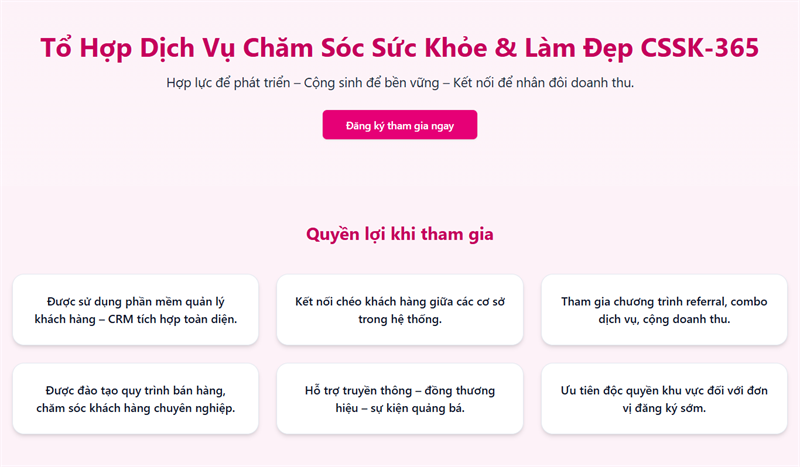The image size is (800, 467).
Task: Click "Tổ Hợp Dịch Vụ" in main title
Action: 138,48
